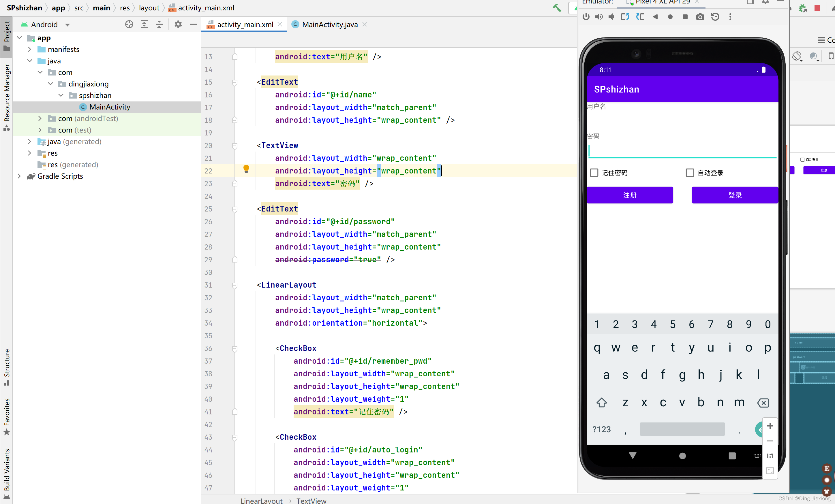Click the 用户名 input field in the emulator

[x=682, y=120]
